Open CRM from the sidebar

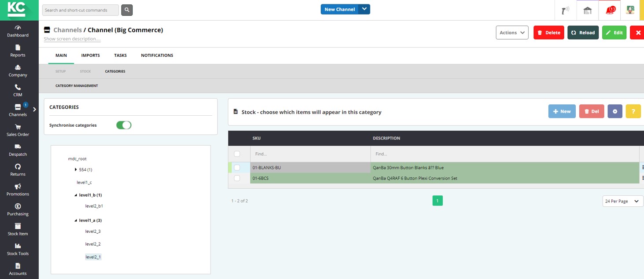coord(18,90)
